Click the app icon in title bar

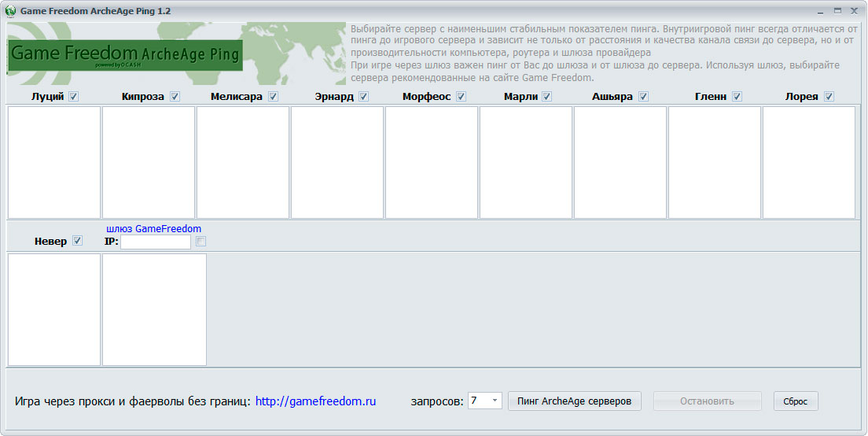point(10,11)
